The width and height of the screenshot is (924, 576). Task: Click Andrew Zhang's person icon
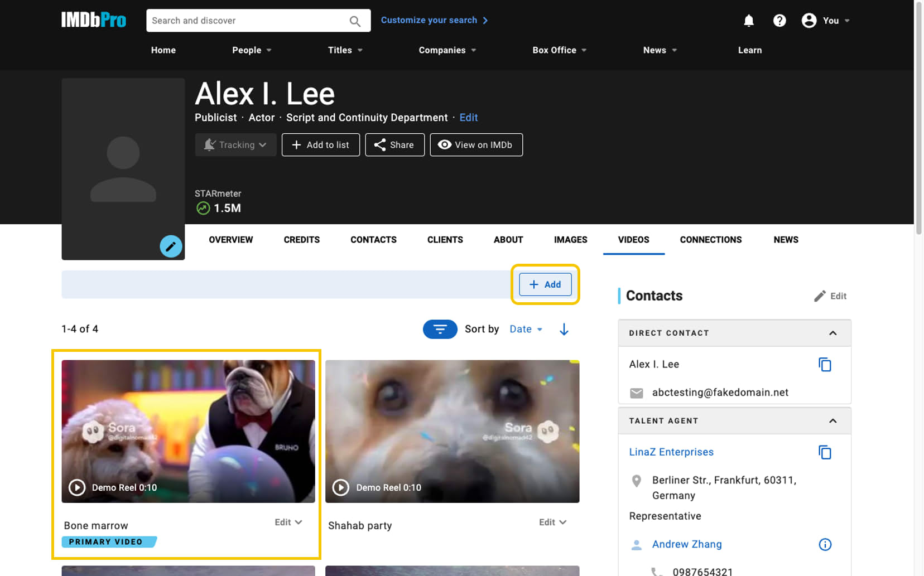[636, 545]
